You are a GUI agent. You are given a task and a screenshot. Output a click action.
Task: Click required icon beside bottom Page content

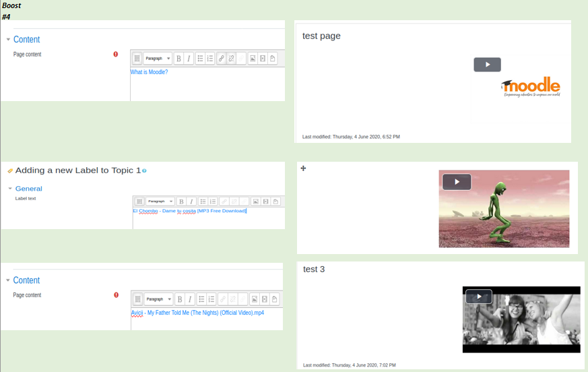click(x=117, y=295)
